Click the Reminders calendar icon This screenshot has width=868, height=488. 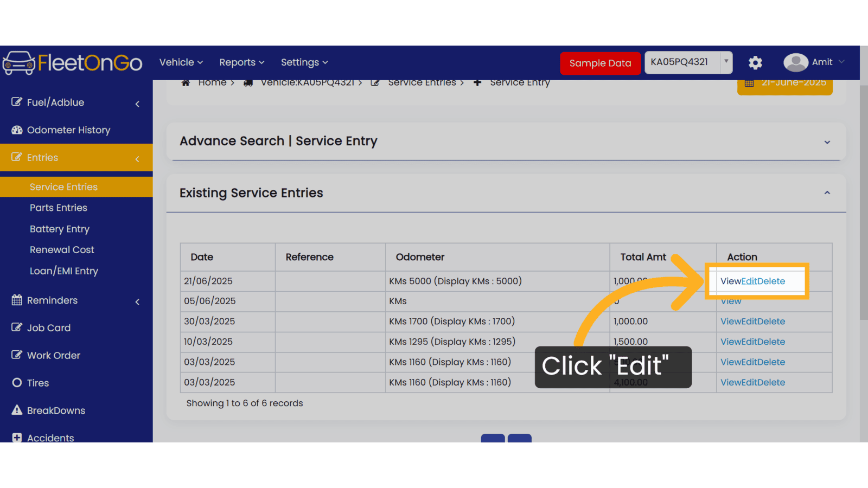click(17, 300)
